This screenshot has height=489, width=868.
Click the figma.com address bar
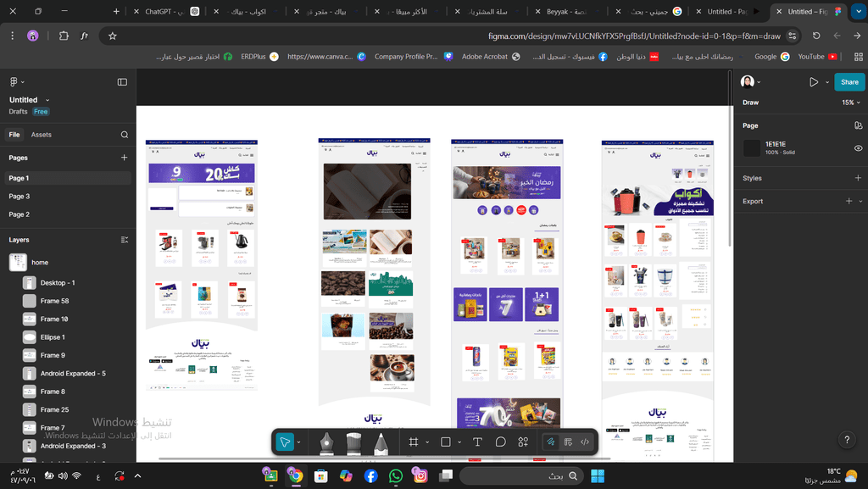(634, 36)
